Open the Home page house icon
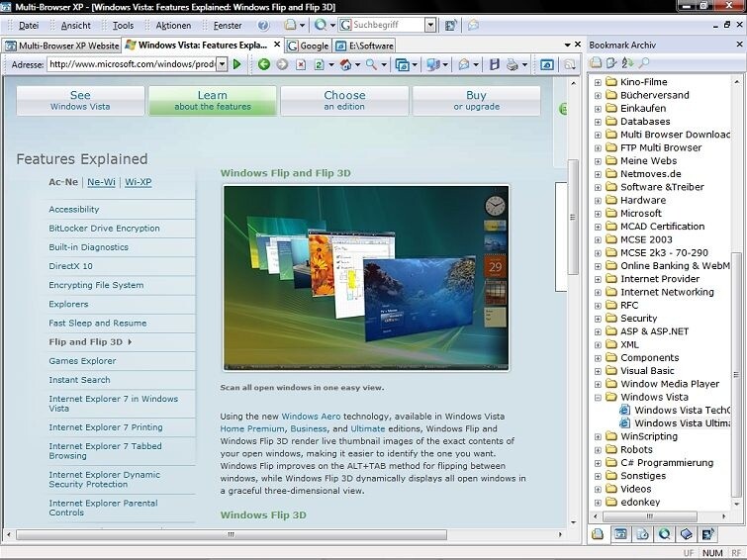Screen dimensions: 747x560 click(x=346, y=64)
